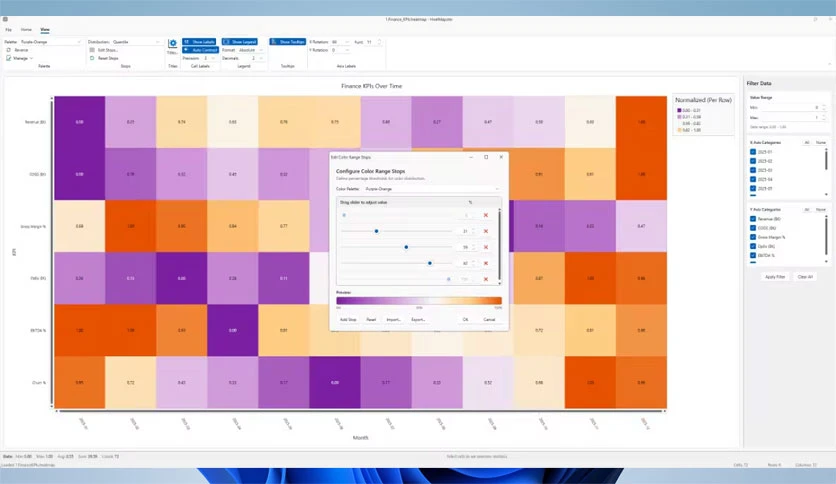Toggle Show Labels in Cell Labels group
Viewport: 836px width, 484px height.
(x=199, y=42)
